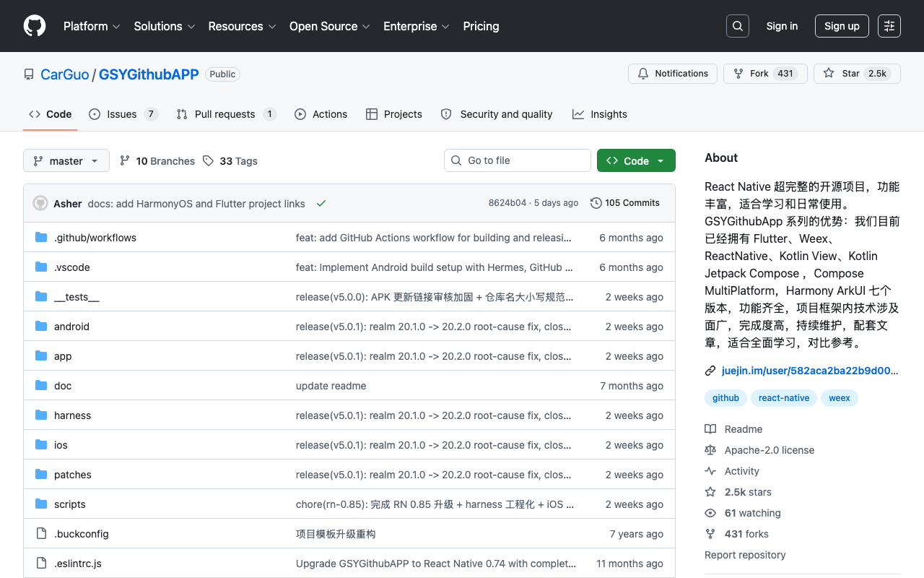Fork the repository with Fork button
924x578 pixels.
(x=765, y=74)
